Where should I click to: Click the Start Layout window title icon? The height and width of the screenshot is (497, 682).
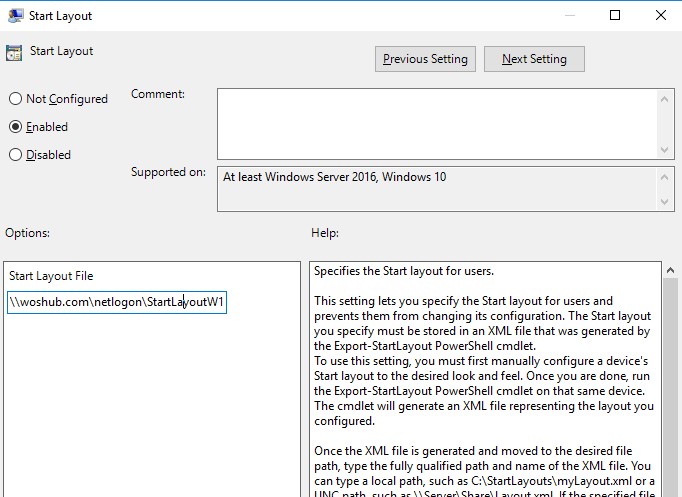pos(17,15)
